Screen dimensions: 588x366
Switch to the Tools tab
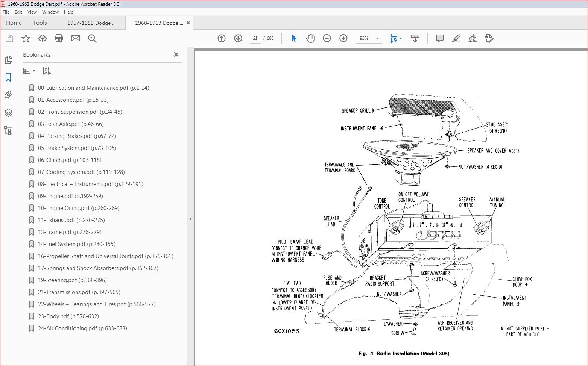tap(40, 23)
